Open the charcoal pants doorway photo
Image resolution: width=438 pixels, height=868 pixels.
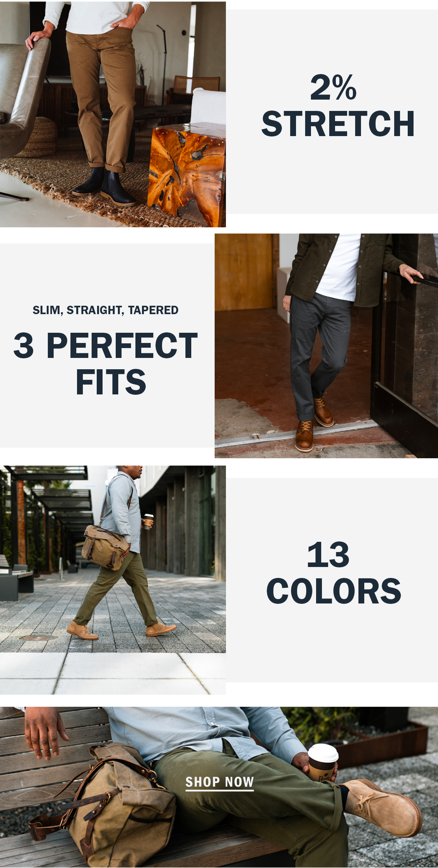pos(326,346)
